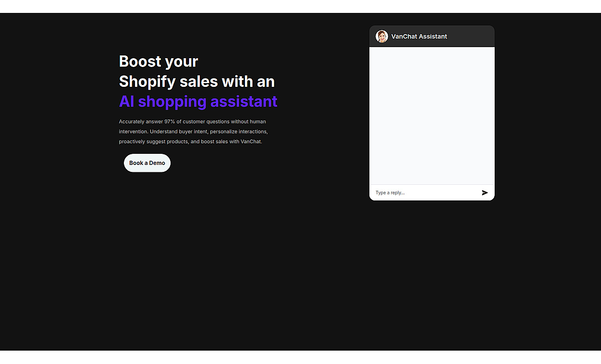601x364 pixels.
Task: Click the VanChat Assistant avatar image
Action: [x=382, y=36]
